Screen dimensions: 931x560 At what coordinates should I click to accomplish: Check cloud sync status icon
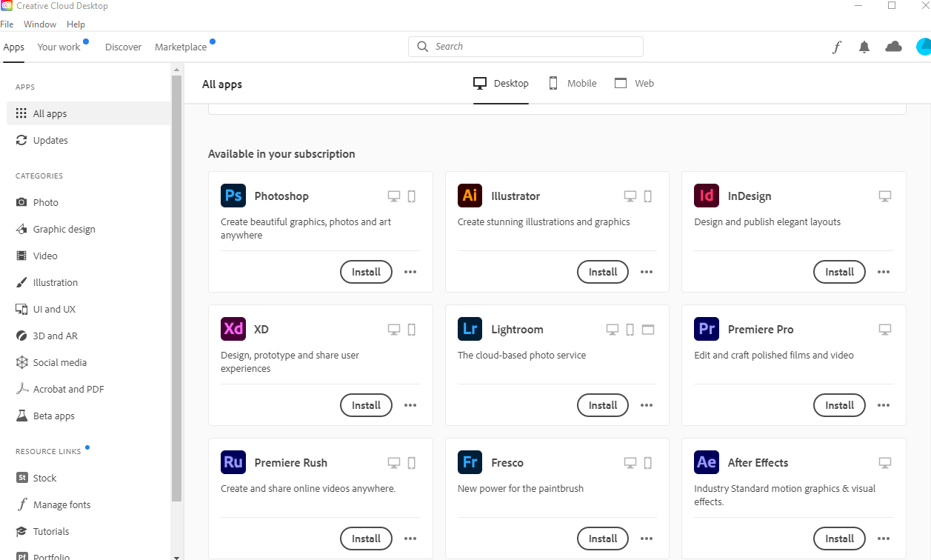(x=894, y=47)
